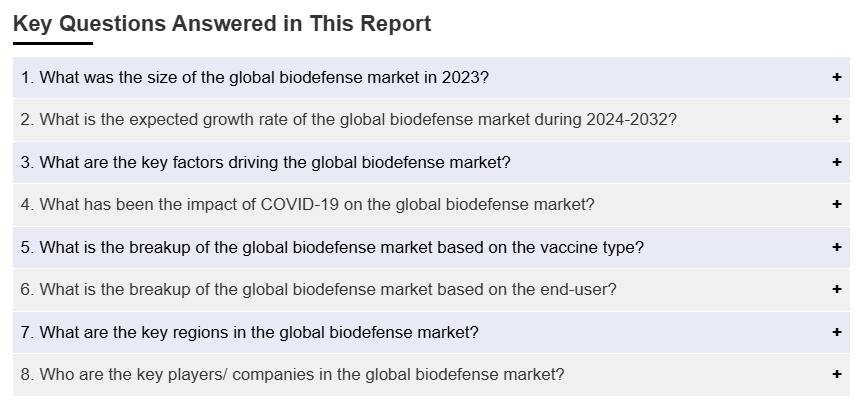Image resolution: width=860 pixels, height=404 pixels.
Task: Click plus icon for COVID-19 impact question
Action: click(836, 204)
